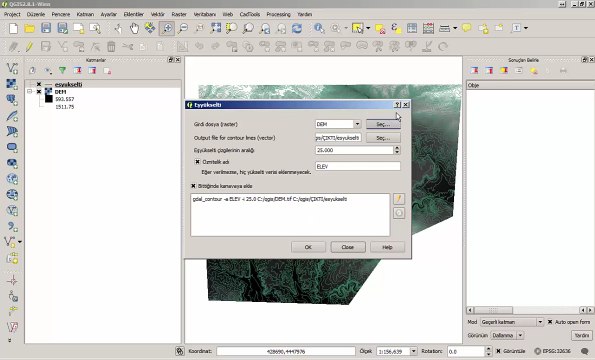Save the project with the floppy disk icon
Viewport: 595px width, 360px height.
coord(46,28)
